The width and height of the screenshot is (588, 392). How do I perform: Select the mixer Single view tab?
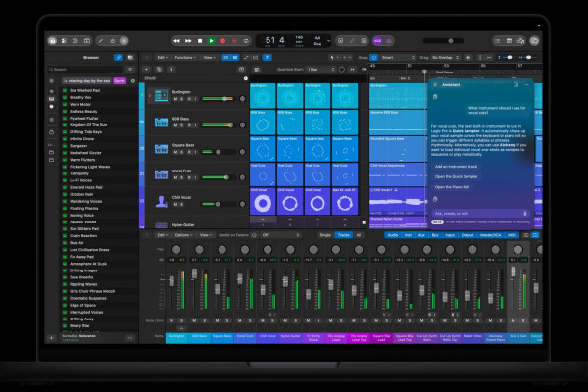(x=325, y=235)
